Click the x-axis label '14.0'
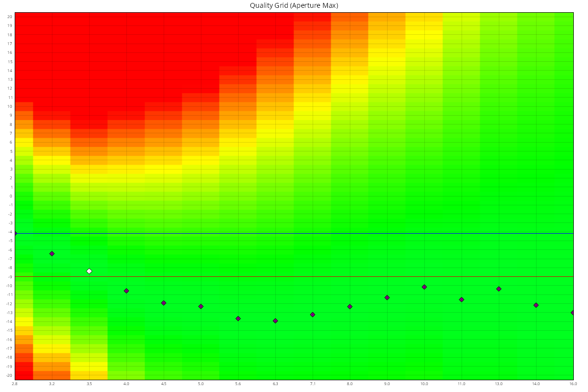The height and width of the screenshot is (392, 588). (x=536, y=384)
